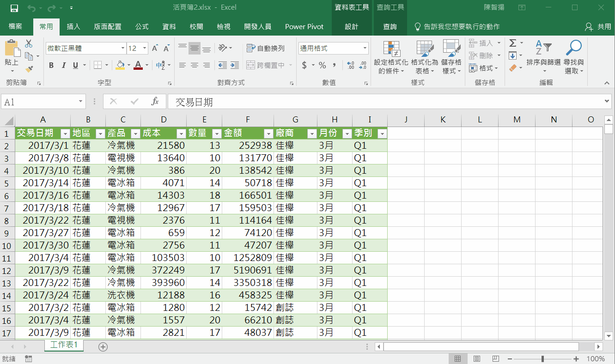Screen dimensions: 615x364
Task: Click the AutoSum sigma icon
Action: [512, 43]
